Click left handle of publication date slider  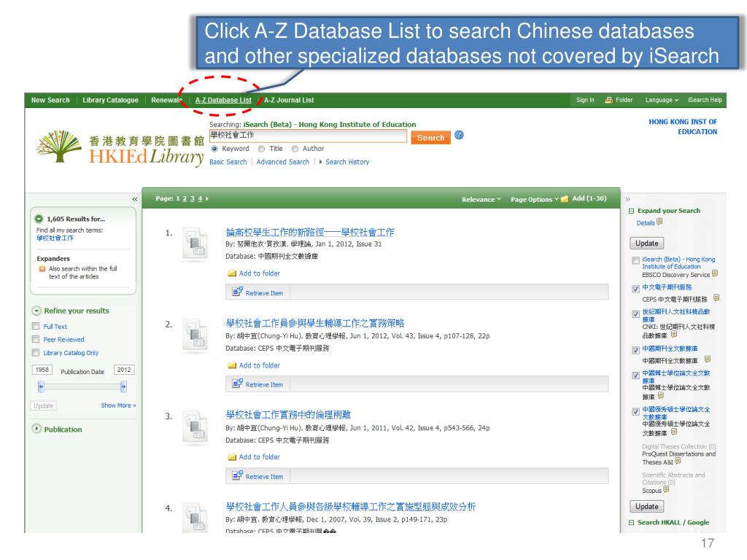point(41,387)
